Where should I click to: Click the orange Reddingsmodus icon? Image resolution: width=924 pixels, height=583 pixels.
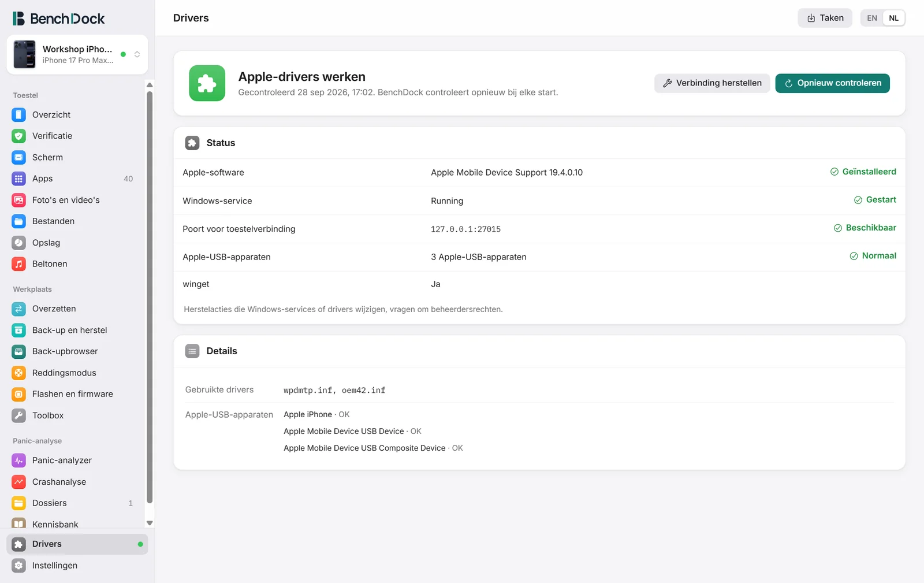18,373
